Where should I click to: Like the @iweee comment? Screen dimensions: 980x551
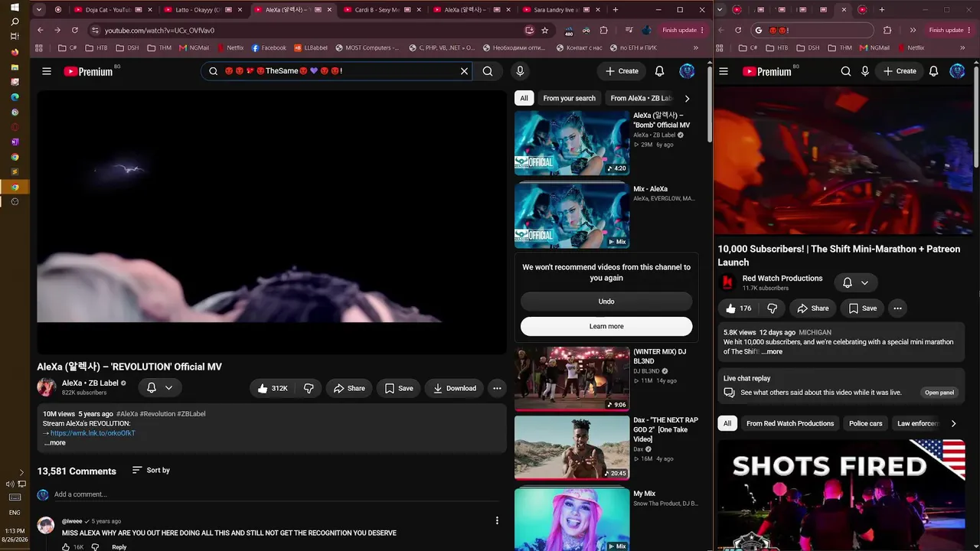click(66, 547)
